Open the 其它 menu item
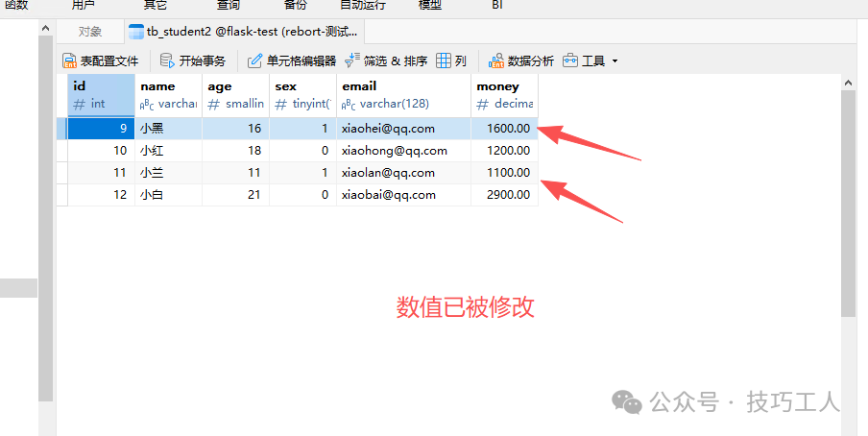 pyautogui.click(x=155, y=5)
